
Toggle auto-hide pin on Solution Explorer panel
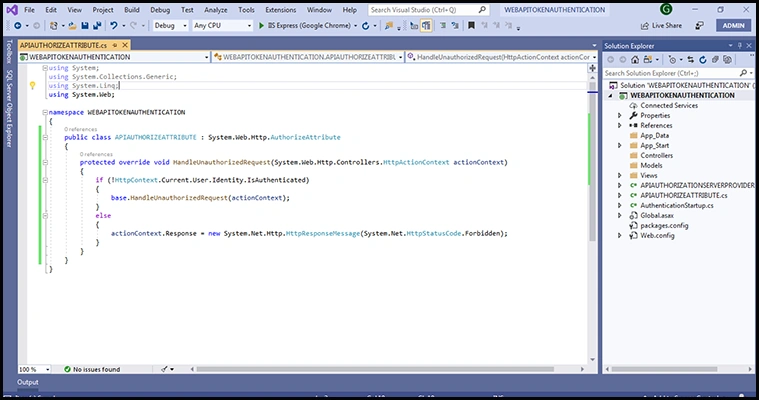pyautogui.click(x=740, y=46)
